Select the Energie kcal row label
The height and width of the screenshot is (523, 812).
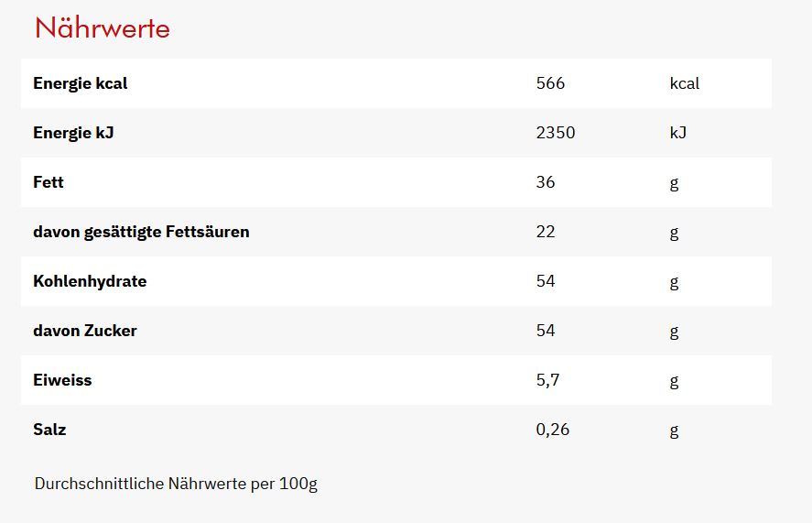[81, 83]
